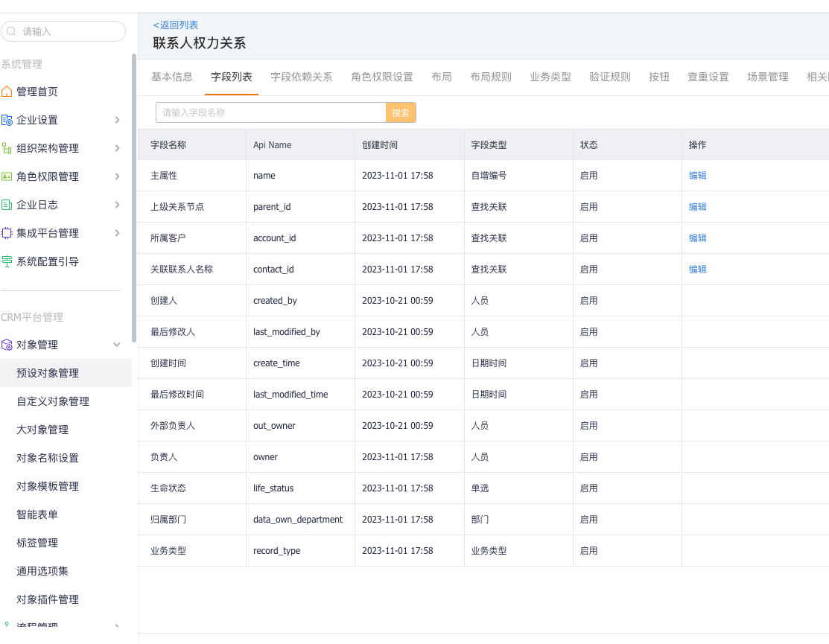Image resolution: width=829 pixels, height=644 pixels.
Task: Click the 对象管理 cube icon
Action: tap(7, 345)
